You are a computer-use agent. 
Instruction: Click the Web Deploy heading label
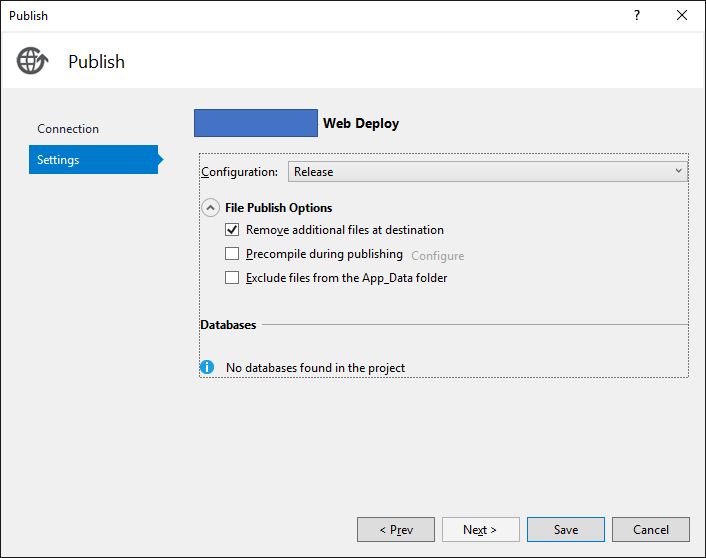(x=361, y=124)
